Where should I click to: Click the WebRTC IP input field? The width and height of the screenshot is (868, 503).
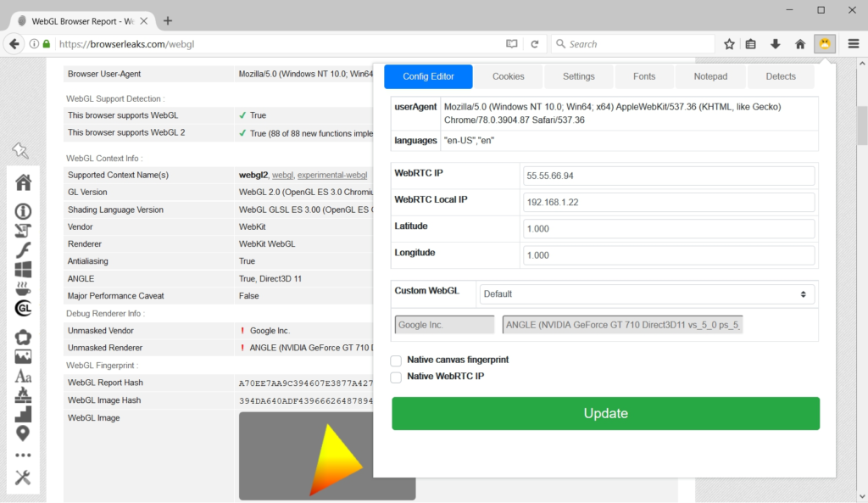[x=669, y=176]
